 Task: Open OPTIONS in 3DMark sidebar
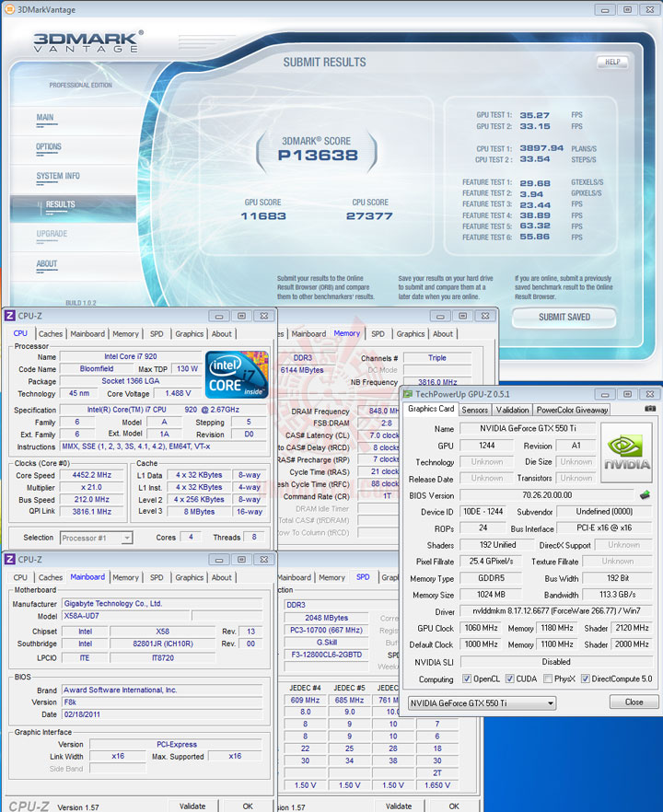(49, 146)
